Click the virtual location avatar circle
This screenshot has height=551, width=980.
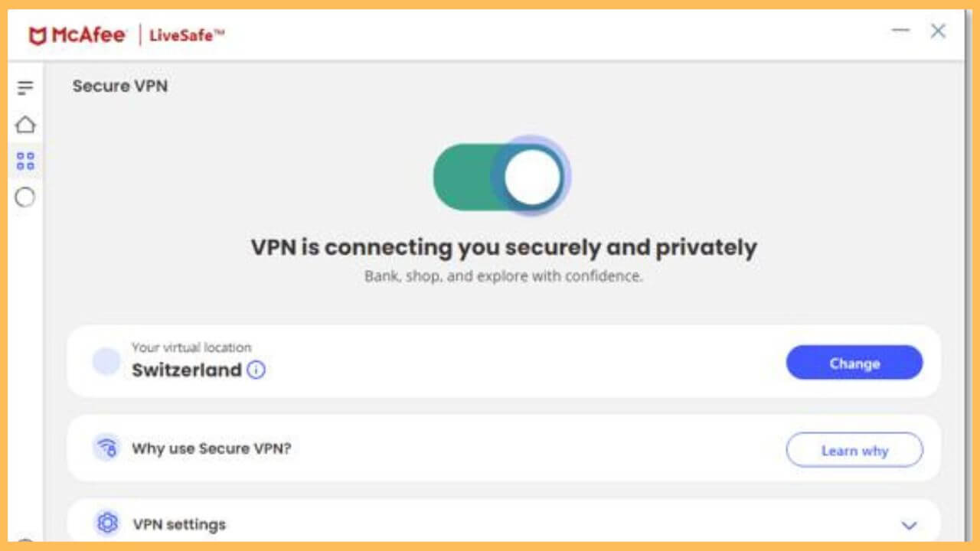tap(106, 360)
